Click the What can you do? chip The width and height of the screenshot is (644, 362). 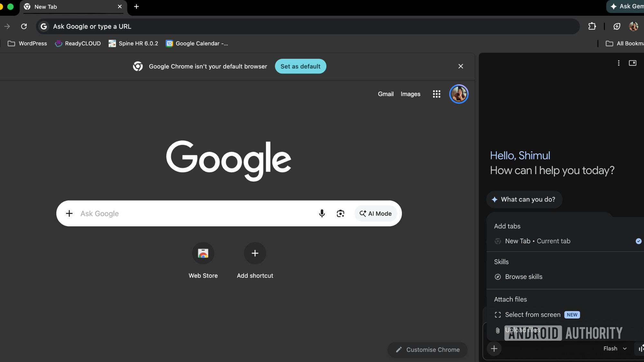click(x=524, y=200)
